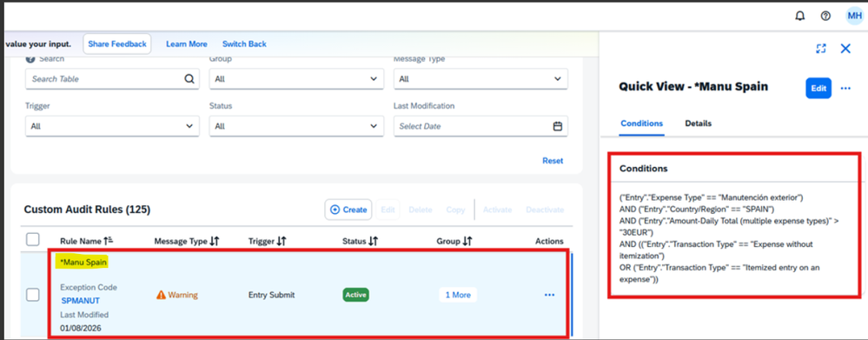Sort by Message Type column icon
The height and width of the screenshot is (340, 868).
pos(215,241)
